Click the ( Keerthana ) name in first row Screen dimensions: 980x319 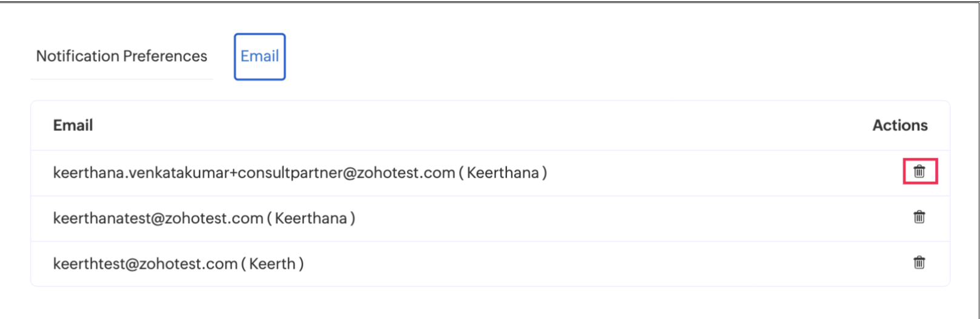point(503,173)
